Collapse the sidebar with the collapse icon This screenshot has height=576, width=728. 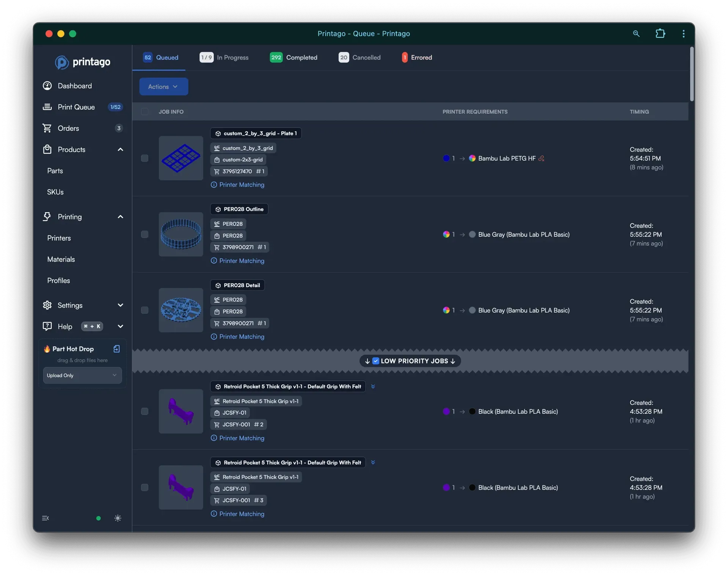pos(45,518)
